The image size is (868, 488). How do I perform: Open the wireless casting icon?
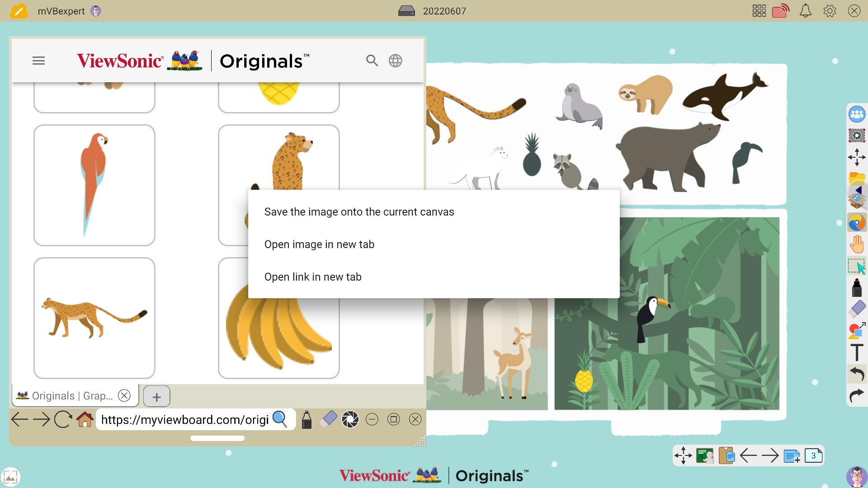tap(781, 11)
